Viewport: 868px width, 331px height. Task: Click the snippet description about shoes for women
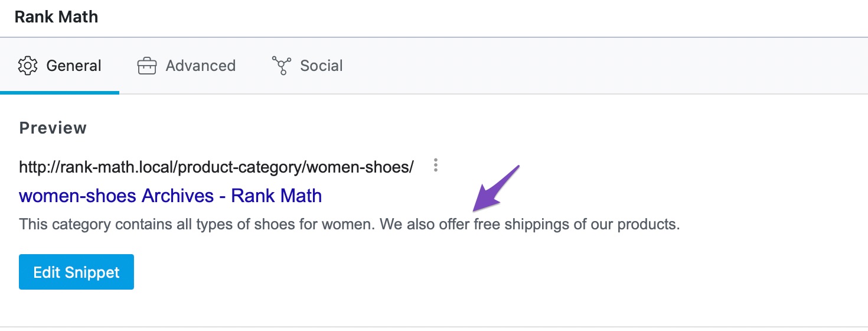click(x=350, y=225)
